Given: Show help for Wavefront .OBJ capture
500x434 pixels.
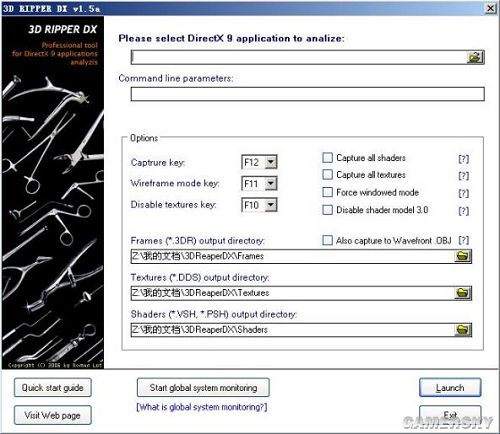Looking at the screenshot, I should (464, 240).
